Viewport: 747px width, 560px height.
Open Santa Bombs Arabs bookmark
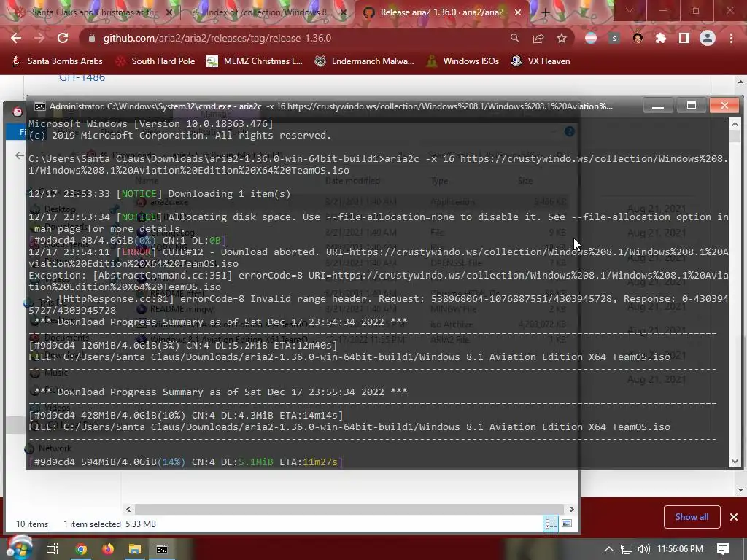(57, 61)
